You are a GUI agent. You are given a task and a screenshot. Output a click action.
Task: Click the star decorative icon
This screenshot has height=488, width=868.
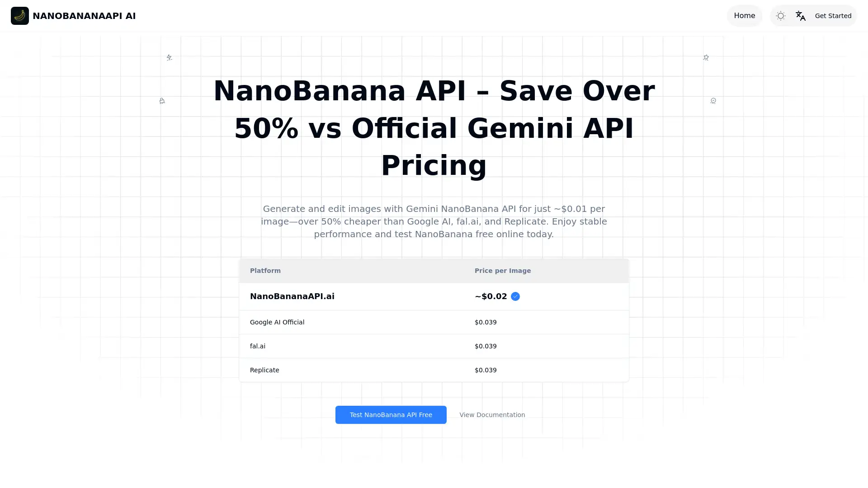(706, 57)
